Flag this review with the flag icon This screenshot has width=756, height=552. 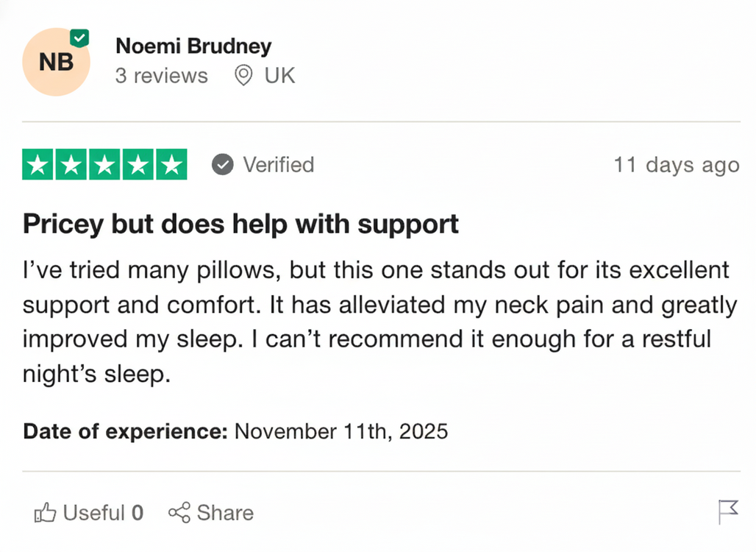pyautogui.click(x=728, y=512)
